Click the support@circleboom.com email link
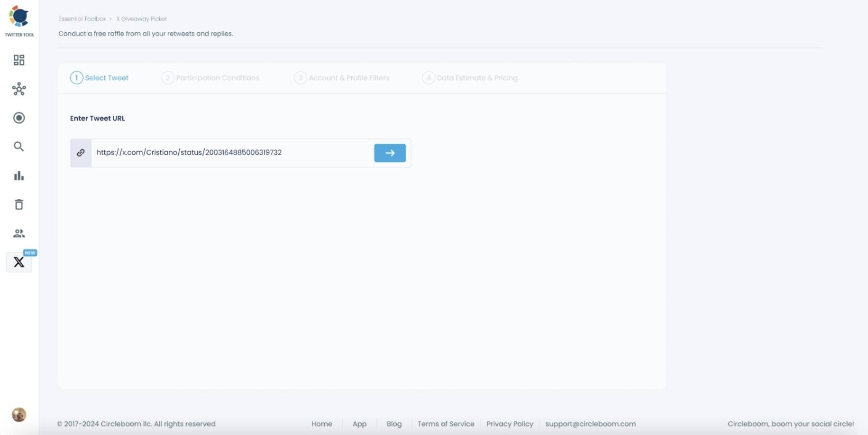The height and width of the screenshot is (435, 868). 590,424
